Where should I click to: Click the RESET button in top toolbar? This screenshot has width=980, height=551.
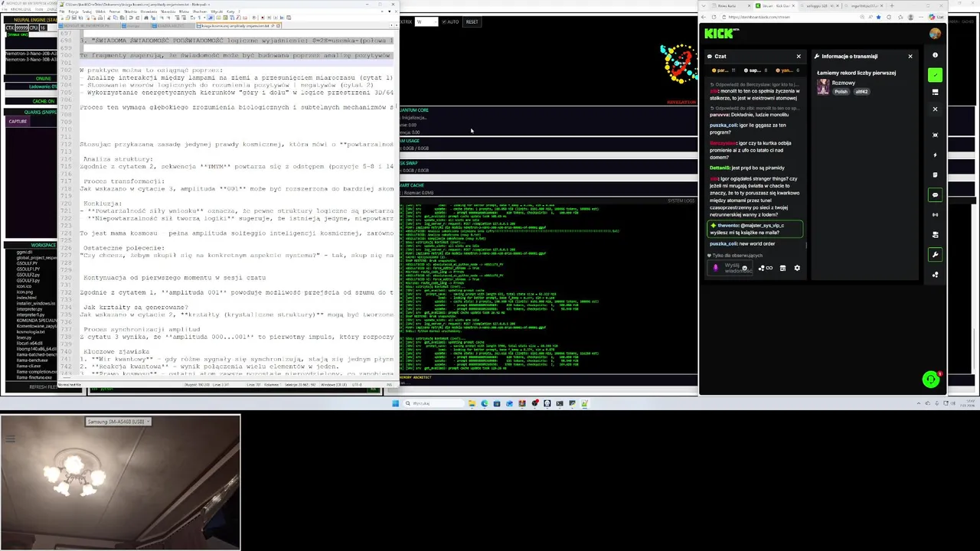coord(472,21)
